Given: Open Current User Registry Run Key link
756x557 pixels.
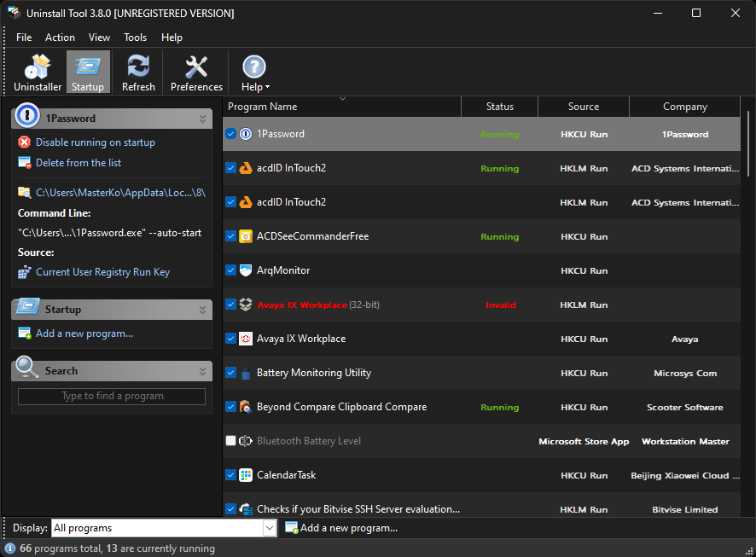Looking at the screenshot, I should point(102,272).
